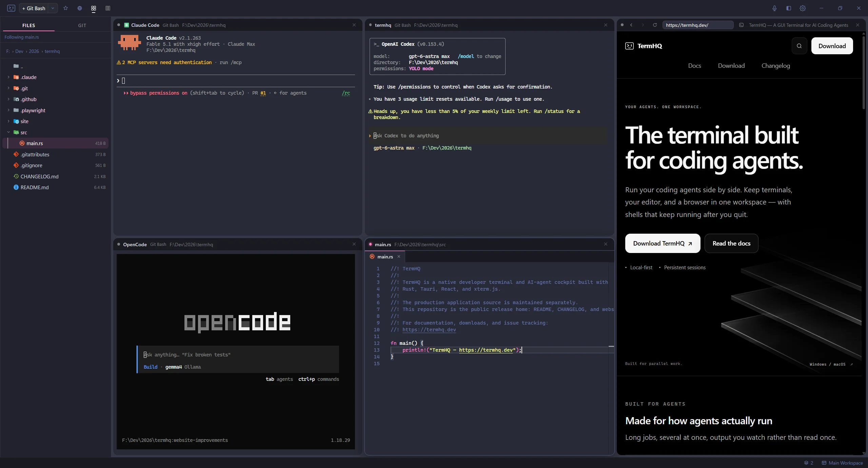Activate the microphone voice input icon

tap(774, 8)
